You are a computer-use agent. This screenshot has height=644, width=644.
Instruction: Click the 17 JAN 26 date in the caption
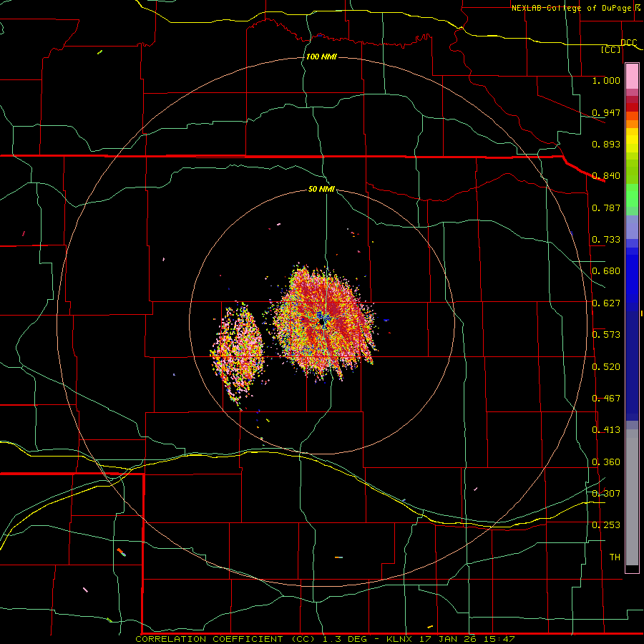448,639
